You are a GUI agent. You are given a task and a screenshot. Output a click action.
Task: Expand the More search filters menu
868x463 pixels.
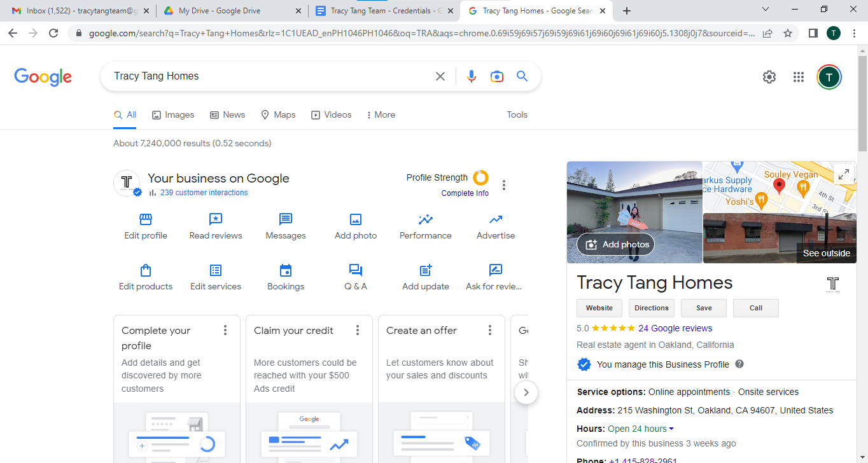(x=381, y=115)
